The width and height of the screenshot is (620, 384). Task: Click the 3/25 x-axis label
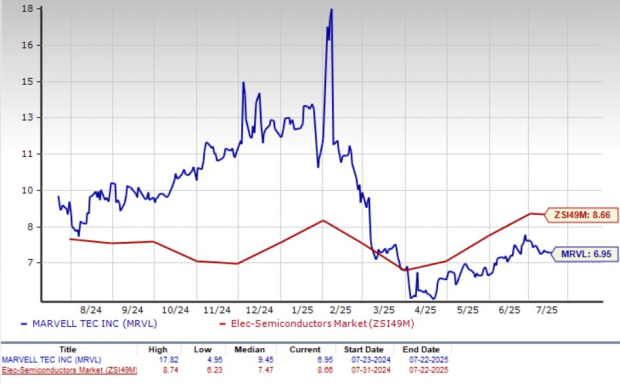pyautogui.click(x=384, y=310)
